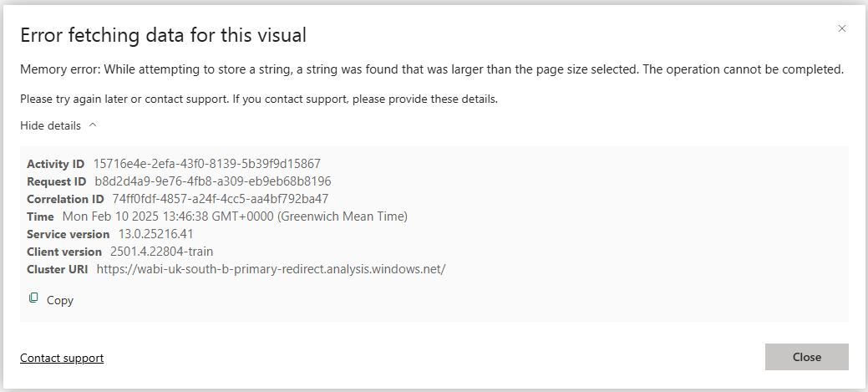Click the bold "Activity ID" label
The image size is (868, 392).
56,164
